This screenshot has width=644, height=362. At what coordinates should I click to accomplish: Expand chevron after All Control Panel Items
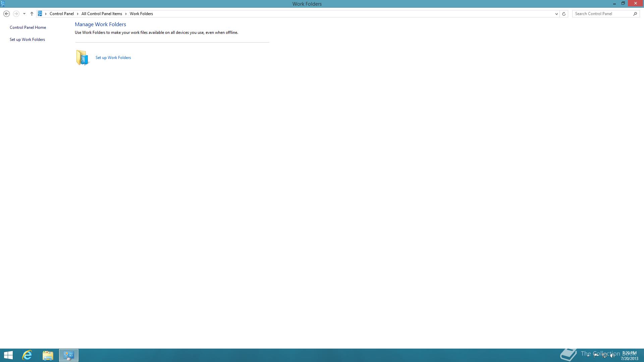pos(126,14)
